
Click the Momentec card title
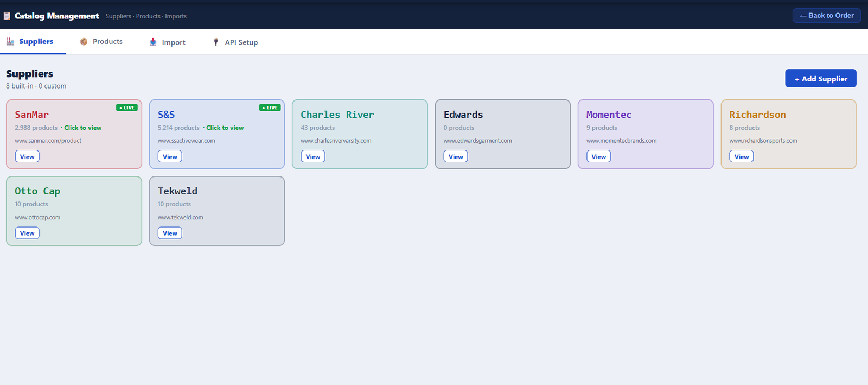[609, 115]
